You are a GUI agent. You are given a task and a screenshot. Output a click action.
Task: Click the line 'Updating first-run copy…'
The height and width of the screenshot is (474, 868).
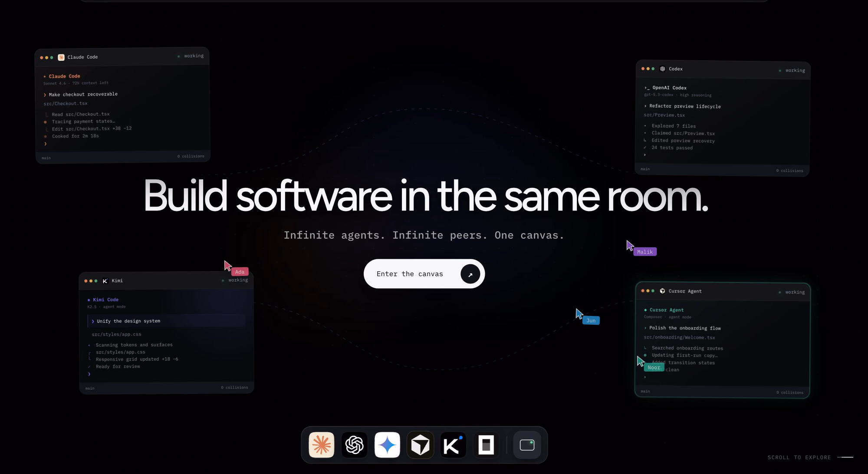click(x=684, y=355)
